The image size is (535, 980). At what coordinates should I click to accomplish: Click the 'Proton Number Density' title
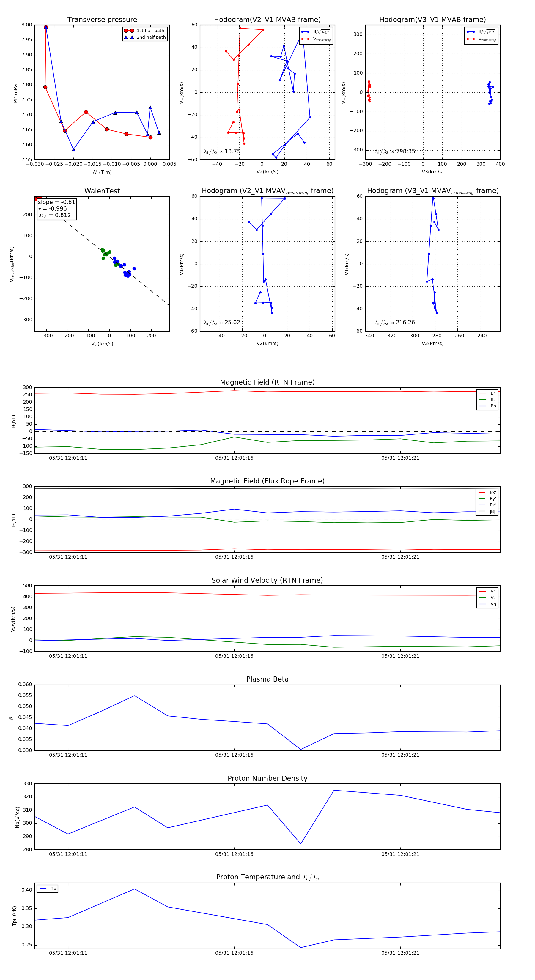click(267, 778)
